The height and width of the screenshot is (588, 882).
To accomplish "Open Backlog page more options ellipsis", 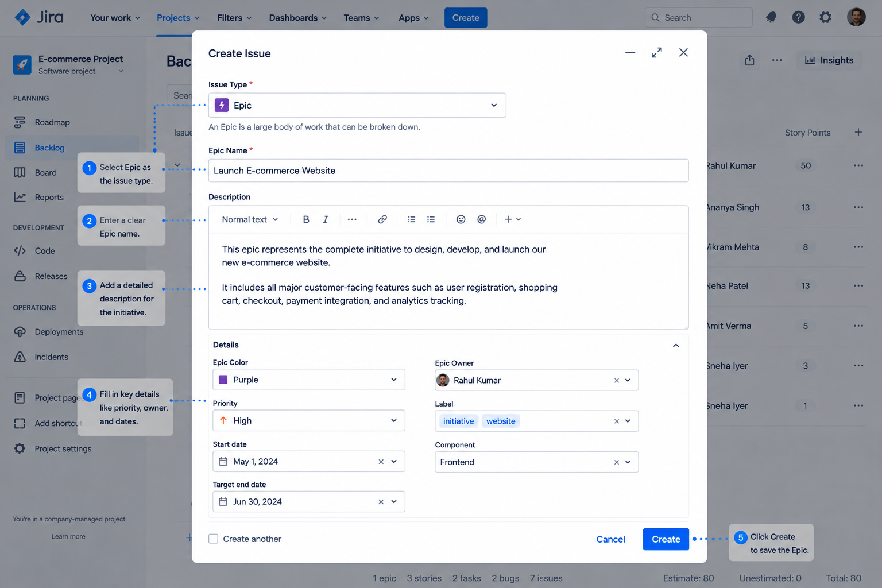I will (777, 60).
